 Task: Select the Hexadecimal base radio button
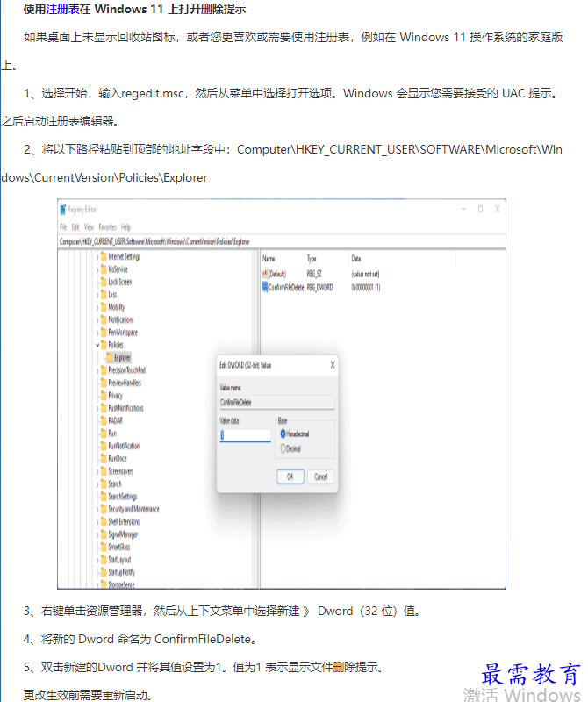pos(283,433)
